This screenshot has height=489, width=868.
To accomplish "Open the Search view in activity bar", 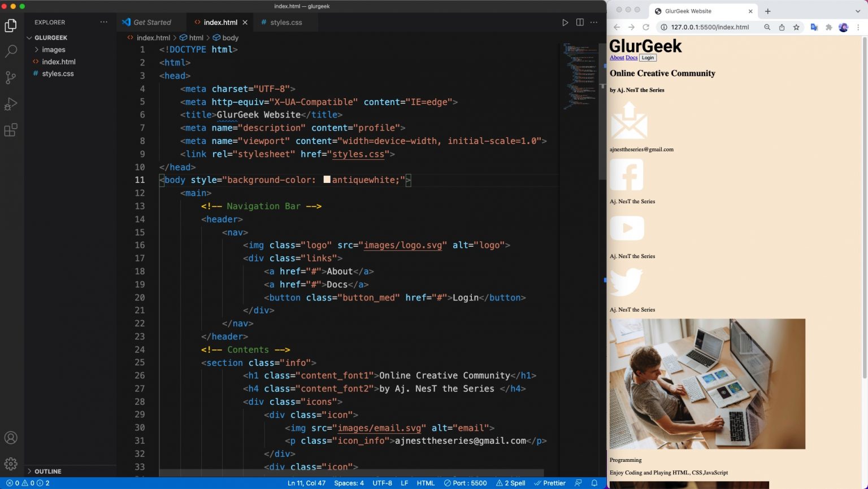I will click(x=11, y=51).
